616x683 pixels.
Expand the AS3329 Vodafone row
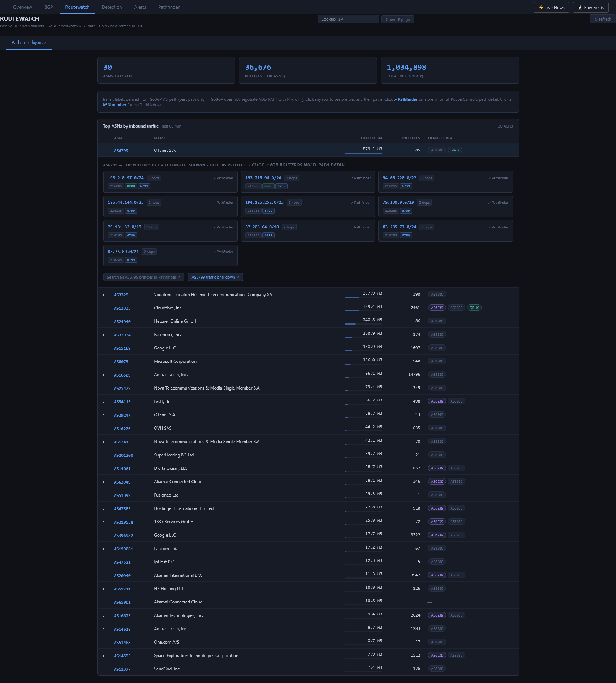pyautogui.click(x=104, y=295)
